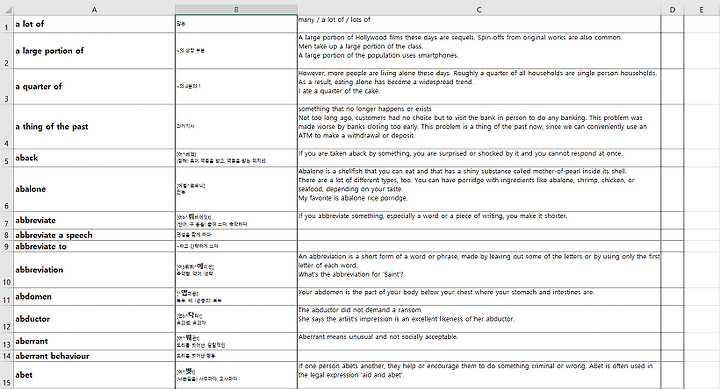720x389 pixels.
Task: Select row 4 header
Action: pos(7,127)
